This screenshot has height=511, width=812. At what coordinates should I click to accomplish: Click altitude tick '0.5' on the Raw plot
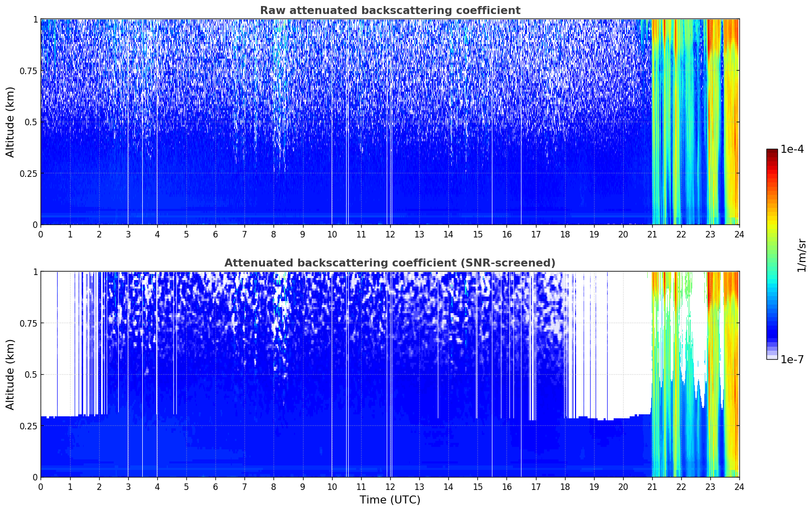point(32,122)
